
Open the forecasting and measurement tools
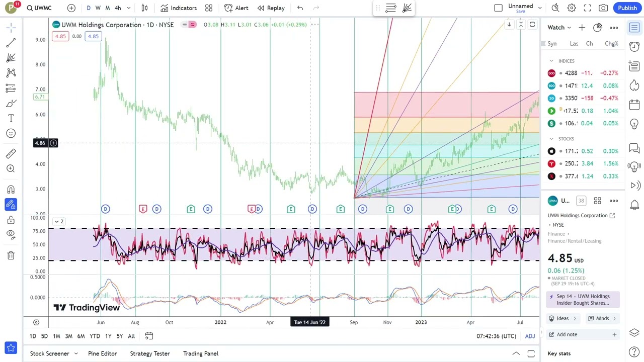click(11, 88)
